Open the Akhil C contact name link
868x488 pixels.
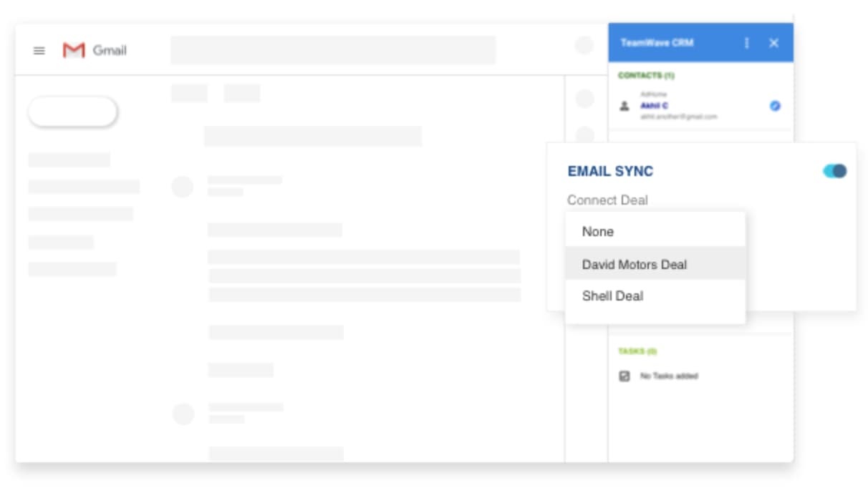[654, 105]
